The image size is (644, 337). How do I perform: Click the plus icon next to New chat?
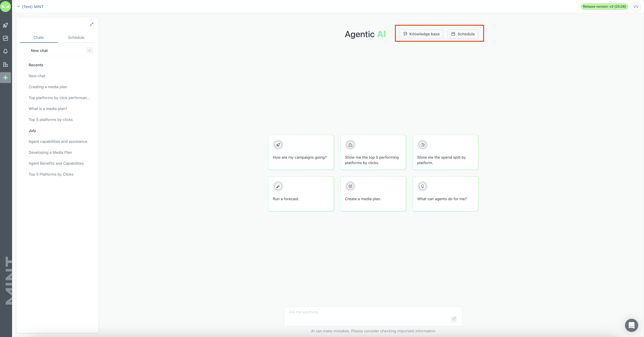pyautogui.click(x=89, y=50)
